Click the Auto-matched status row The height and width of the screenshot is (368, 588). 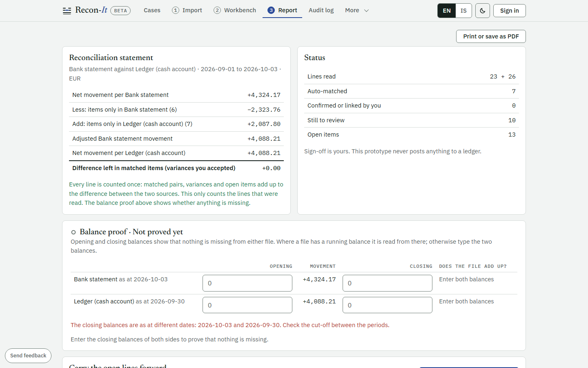point(412,91)
